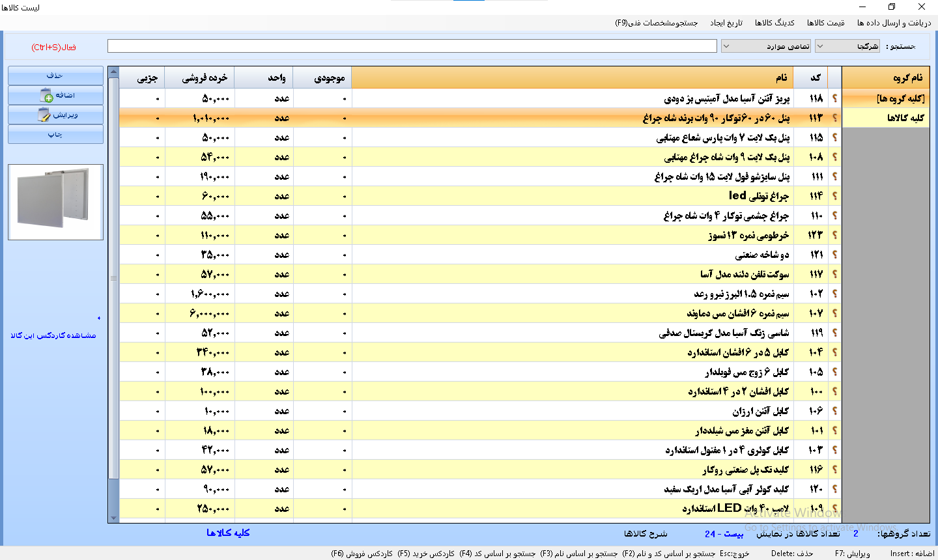This screenshot has width=938, height=560.
Task: Click the question mark icon for item 100
Action: pyautogui.click(x=834, y=391)
